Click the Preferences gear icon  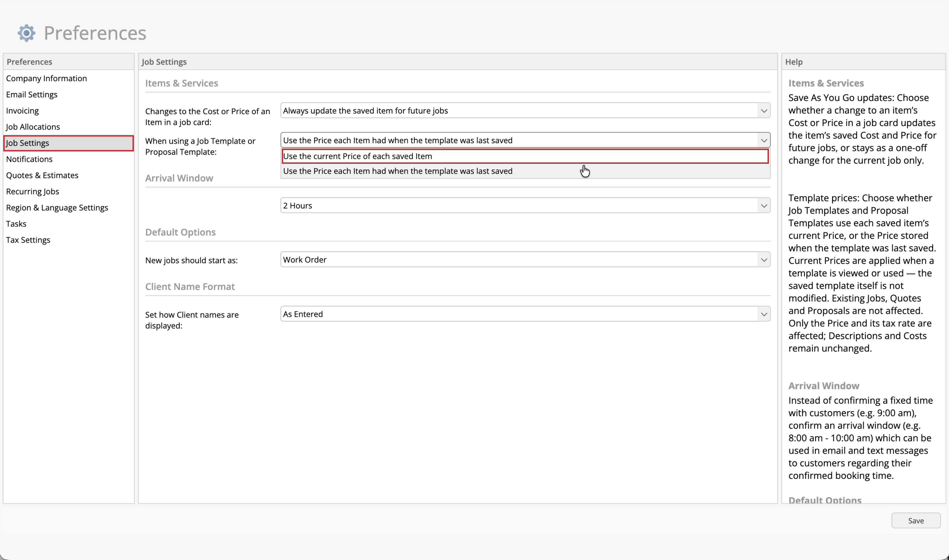pyautogui.click(x=26, y=33)
